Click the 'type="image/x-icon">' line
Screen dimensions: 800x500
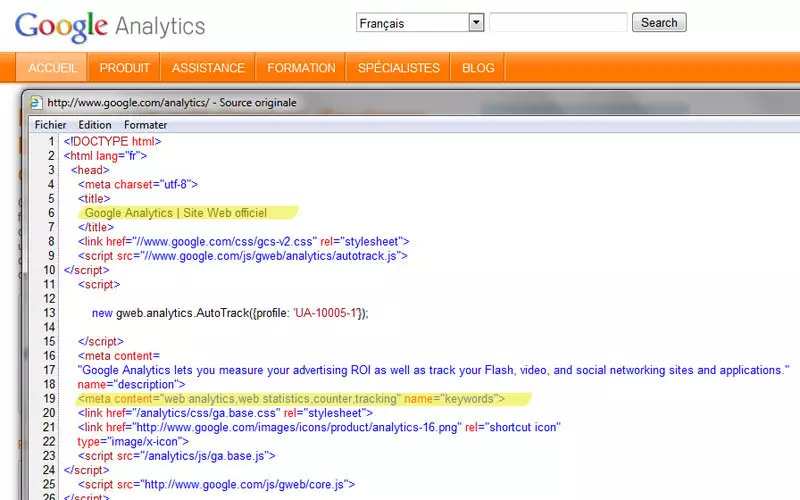pyautogui.click(x=133, y=441)
